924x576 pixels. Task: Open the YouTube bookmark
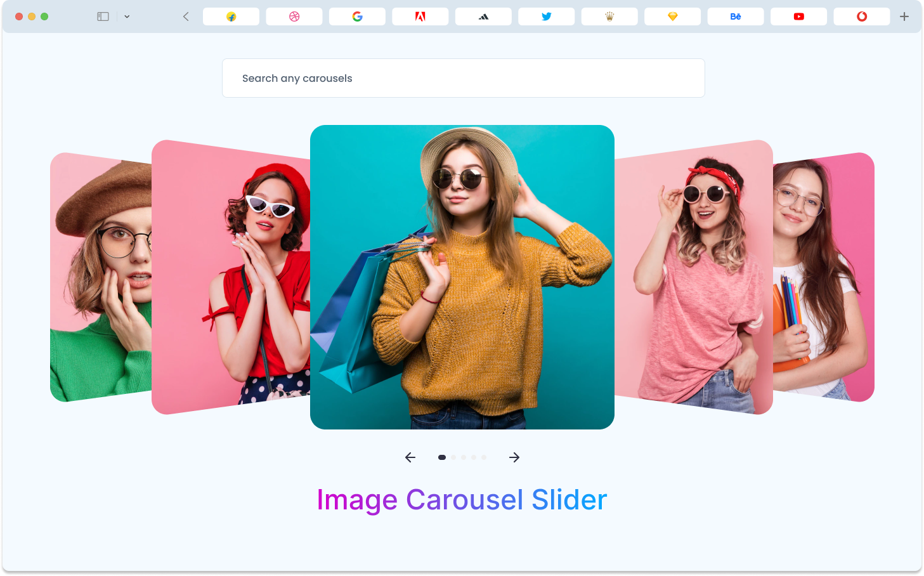798,16
